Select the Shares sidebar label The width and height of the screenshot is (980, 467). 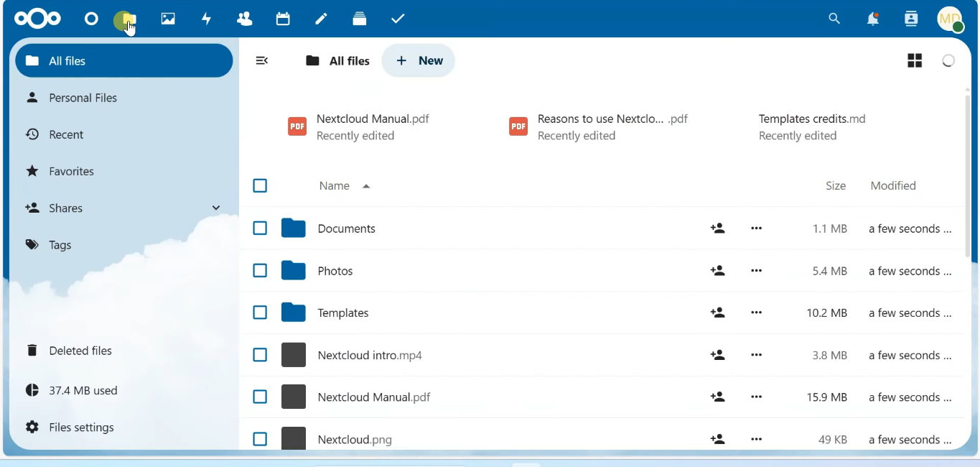coord(67,209)
